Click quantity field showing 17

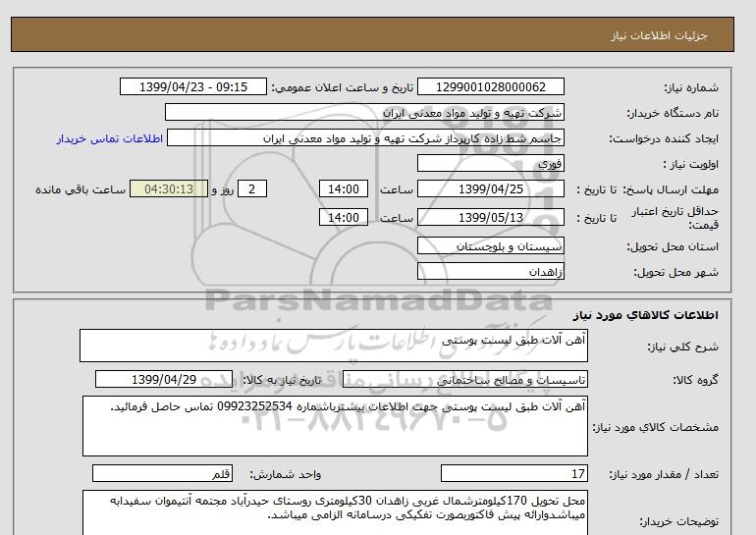[514, 474]
